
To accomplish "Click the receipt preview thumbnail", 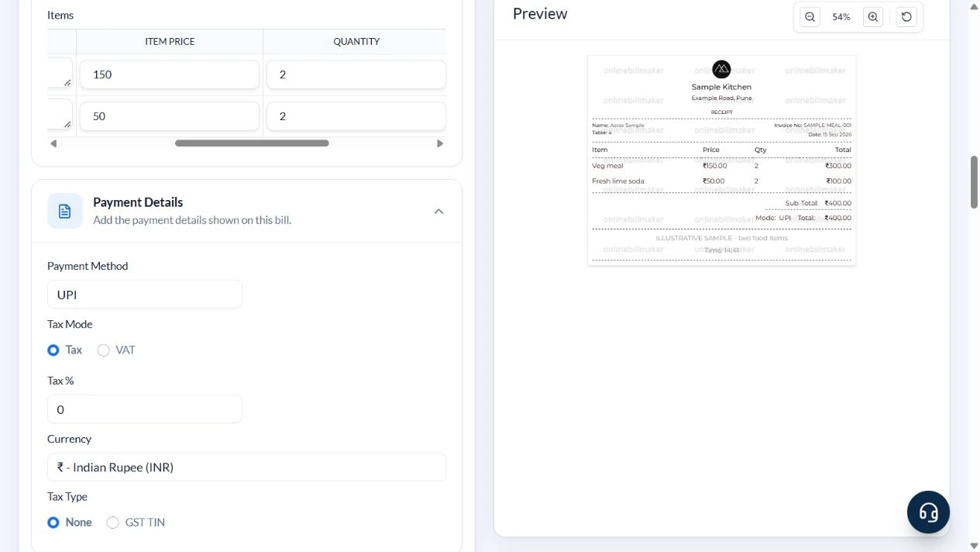I will click(x=721, y=160).
